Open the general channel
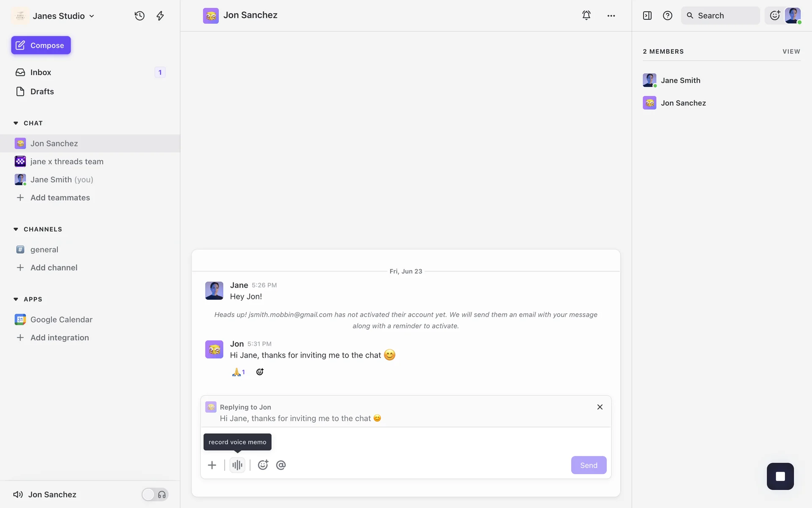The width and height of the screenshot is (812, 508). (x=44, y=249)
